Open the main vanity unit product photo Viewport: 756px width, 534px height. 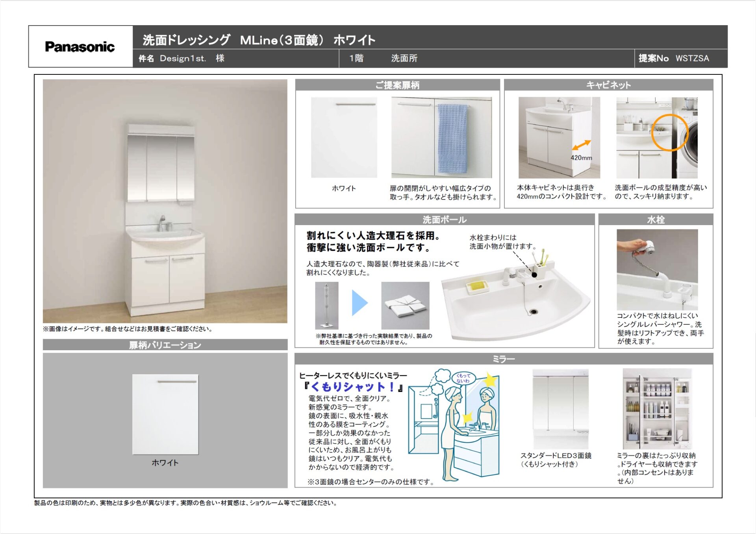[x=165, y=201]
